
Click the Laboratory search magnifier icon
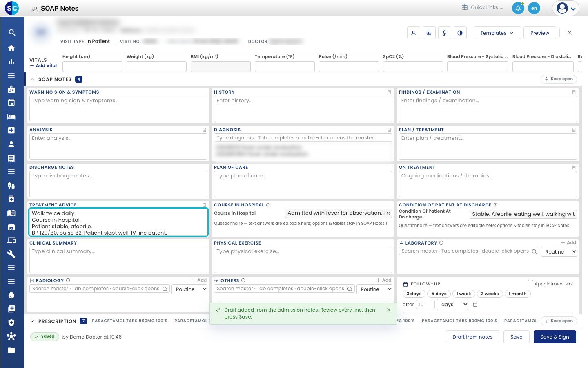pyautogui.click(x=534, y=251)
